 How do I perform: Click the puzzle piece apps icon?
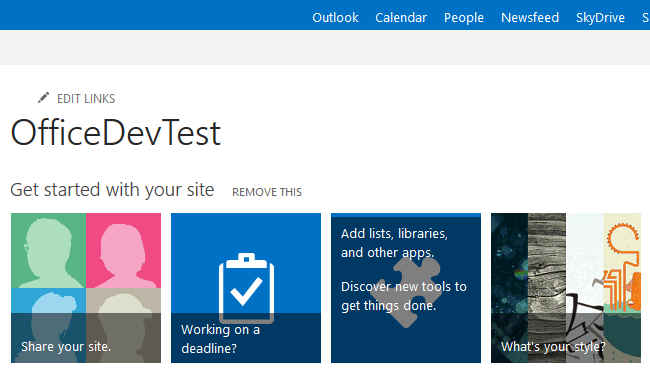[x=406, y=292]
